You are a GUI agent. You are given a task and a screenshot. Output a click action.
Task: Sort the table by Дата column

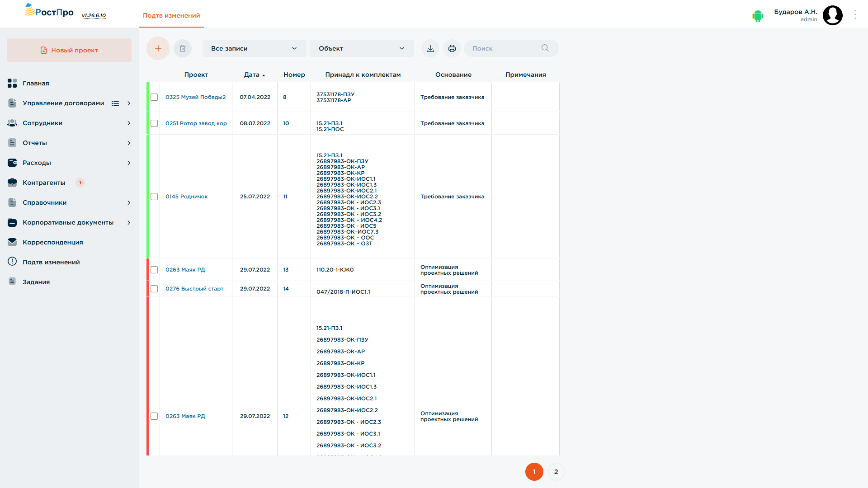(255, 75)
